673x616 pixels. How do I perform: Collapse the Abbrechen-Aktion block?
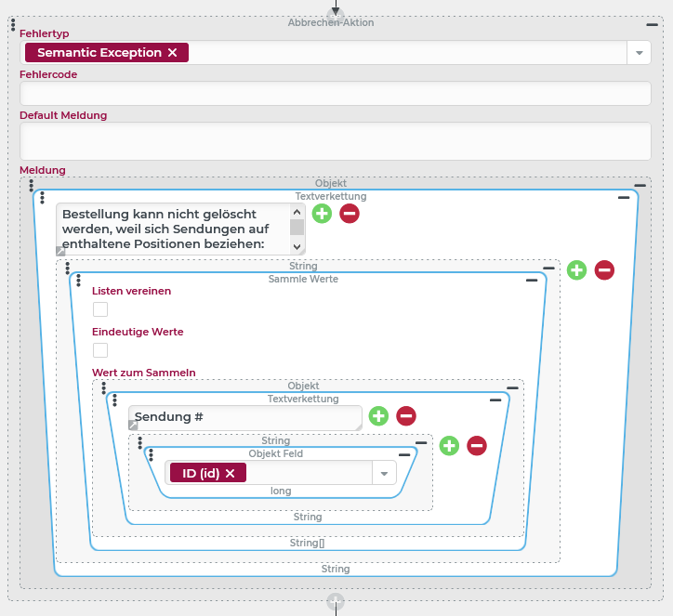coord(652,22)
